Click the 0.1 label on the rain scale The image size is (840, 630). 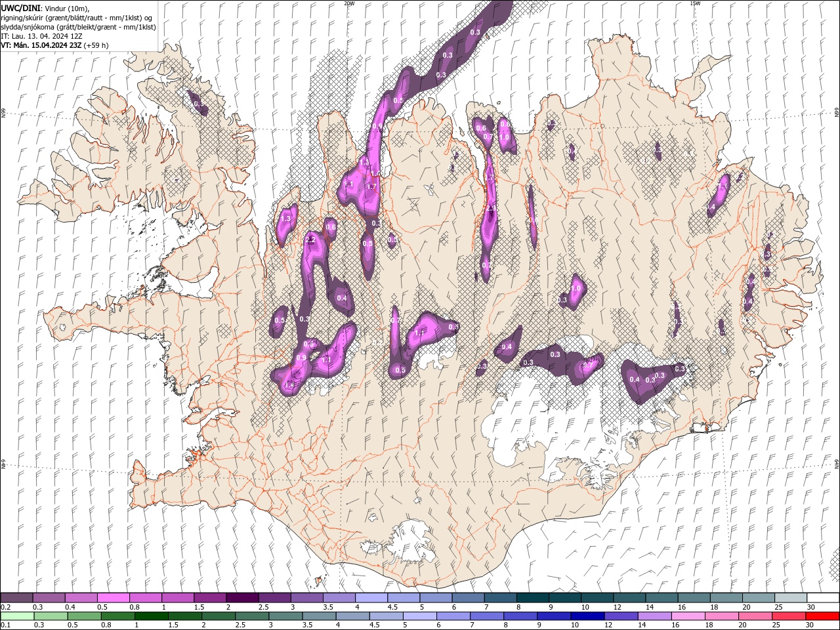[x=5, y=625]
